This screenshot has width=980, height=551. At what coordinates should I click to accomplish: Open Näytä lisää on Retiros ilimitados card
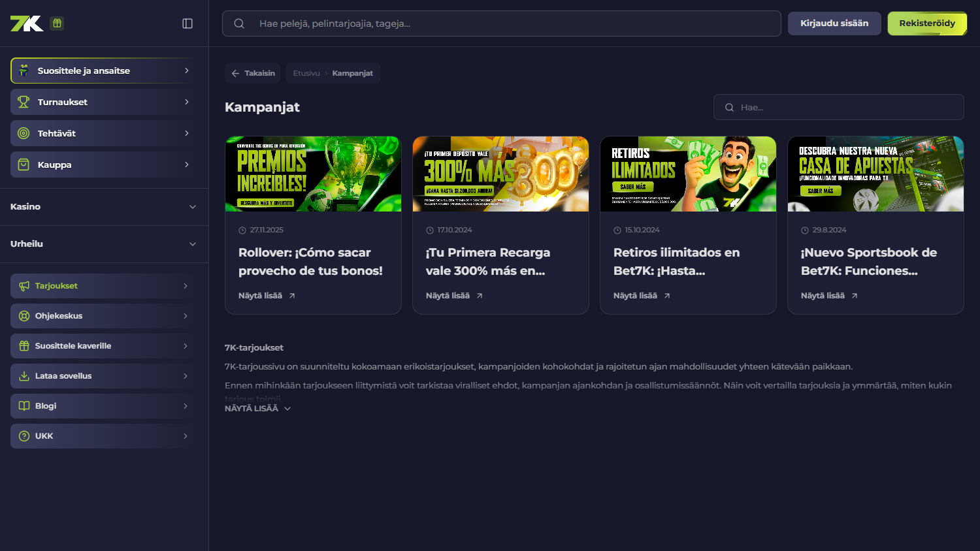pos(642,296)
